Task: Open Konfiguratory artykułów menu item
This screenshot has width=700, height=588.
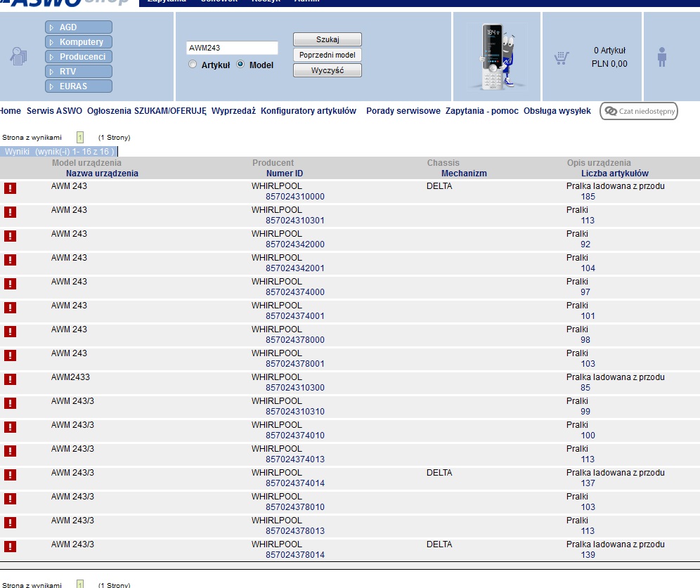Action: tap(309, 110)
